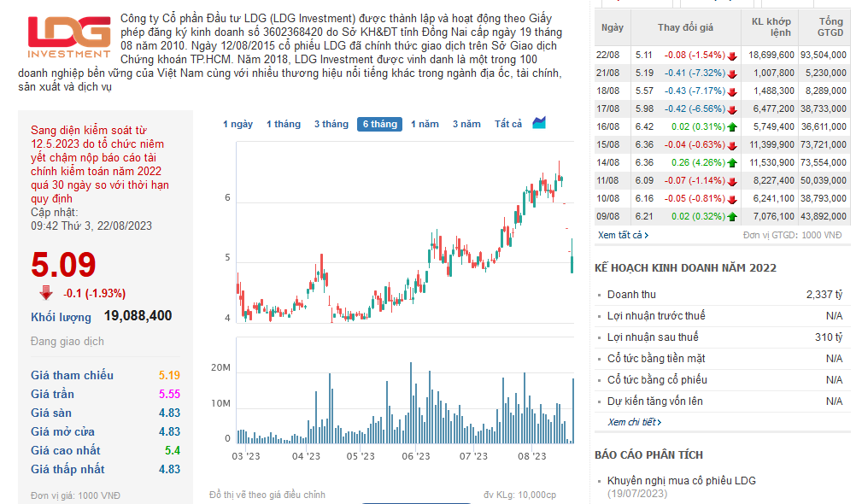The height and width of the screenshot is (504, 862).
Task: Switch the chart to 1 tháng
Action: tap(283, 124)
